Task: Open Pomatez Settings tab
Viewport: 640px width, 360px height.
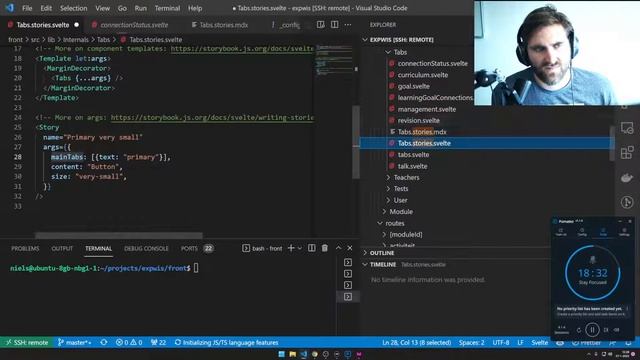Action: pyautogui.click(x=624, y=232)
